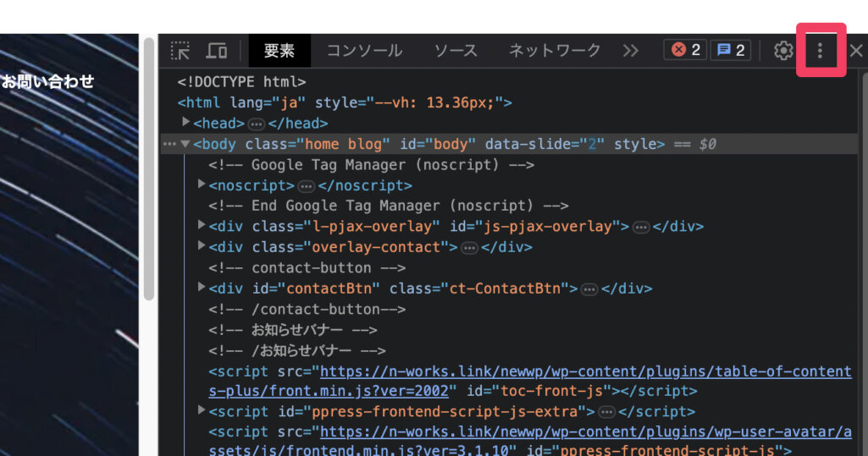Open the ネットワーク tab
The image size is (868, 456).
(x=555, y=51)
